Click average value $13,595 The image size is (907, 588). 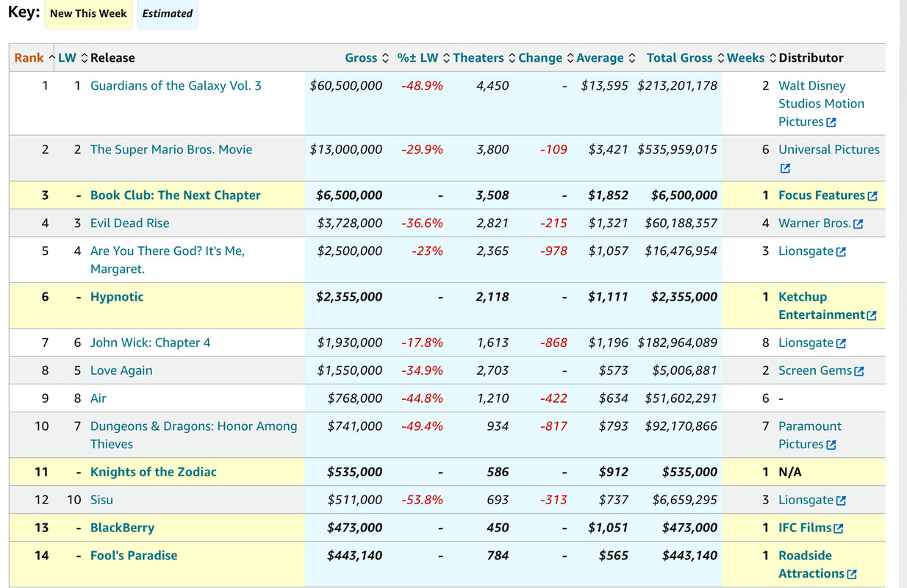tap(605, 86)
